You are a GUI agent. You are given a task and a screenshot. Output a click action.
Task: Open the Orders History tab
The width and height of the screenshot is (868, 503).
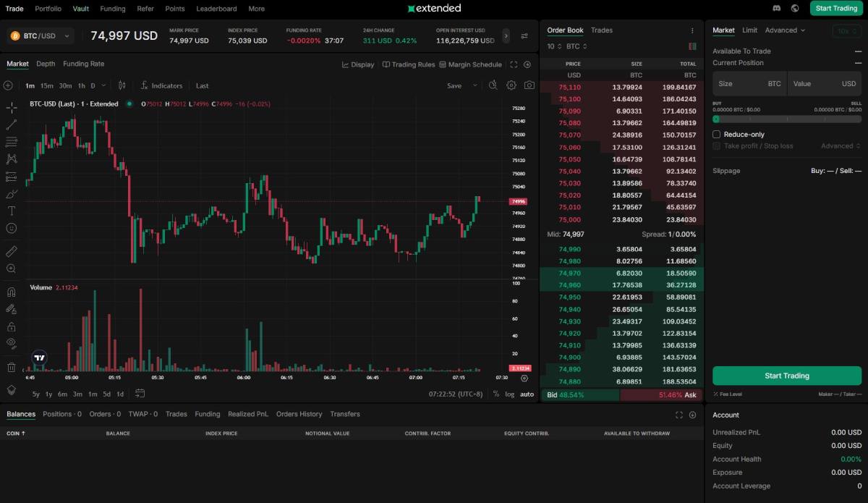click(299, 414)
